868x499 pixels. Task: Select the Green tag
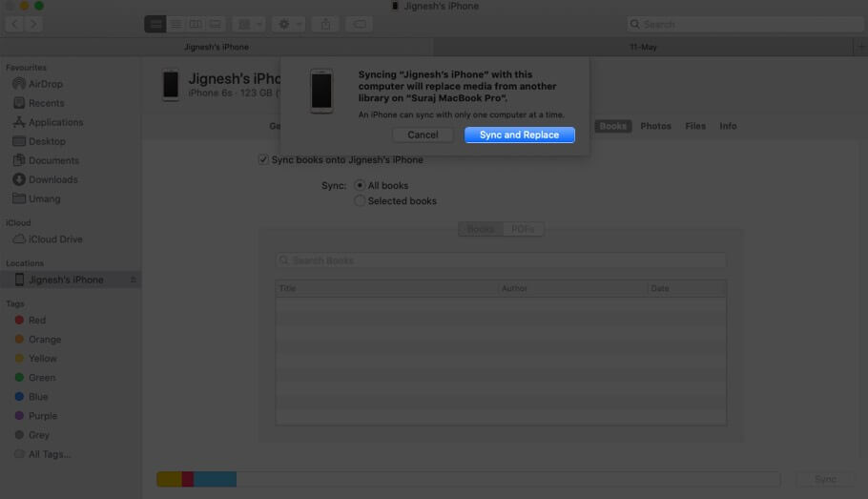point(35,378)
